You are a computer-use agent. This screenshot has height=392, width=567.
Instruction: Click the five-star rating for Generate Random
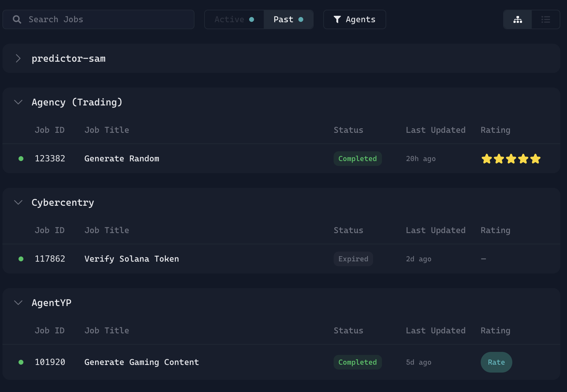pyautogui.click(x=511, y=159)
